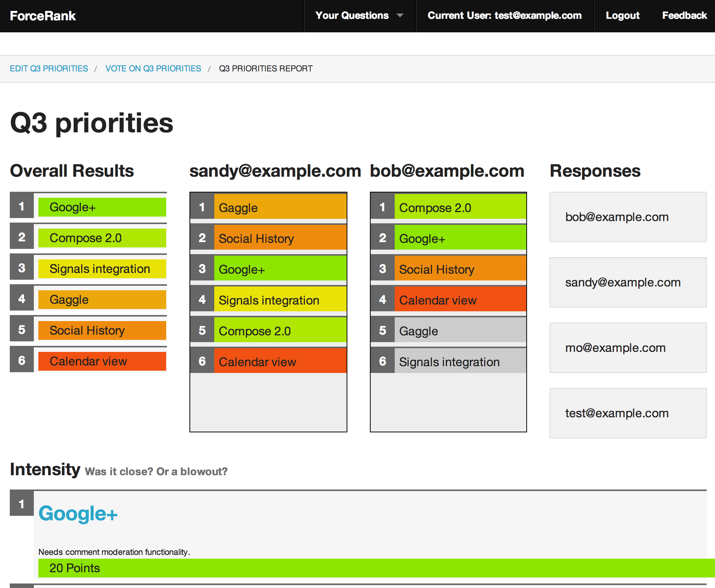The height and width of the screenshot is (588, 715).
Task: Click the 20 Points progress bar
Action: pos(357,568)
